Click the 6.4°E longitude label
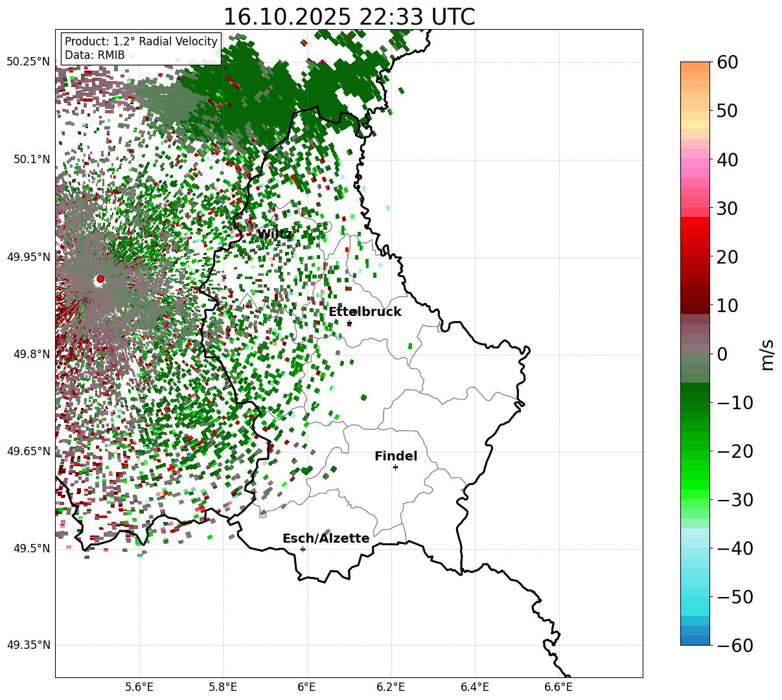 pos(475,686)
